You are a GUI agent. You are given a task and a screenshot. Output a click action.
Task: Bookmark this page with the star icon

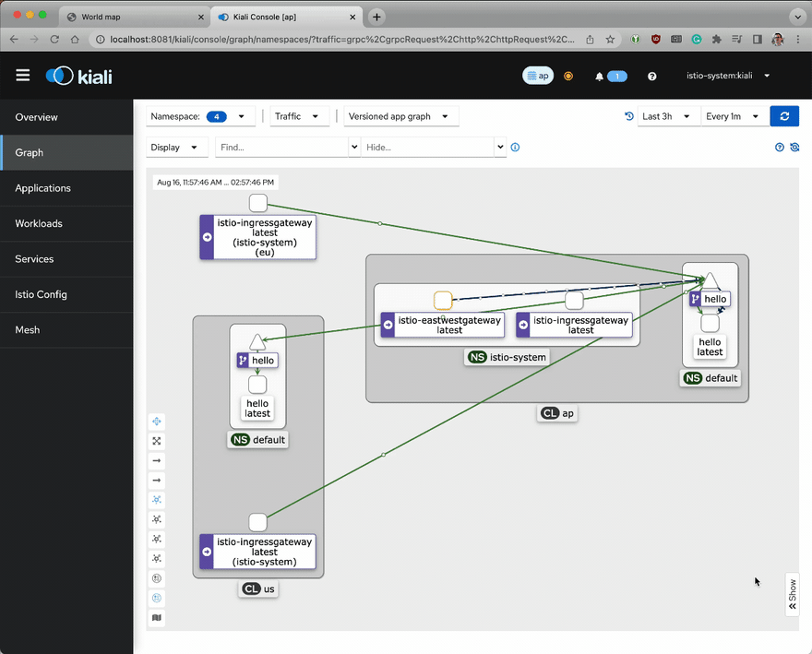pos(610,40)
